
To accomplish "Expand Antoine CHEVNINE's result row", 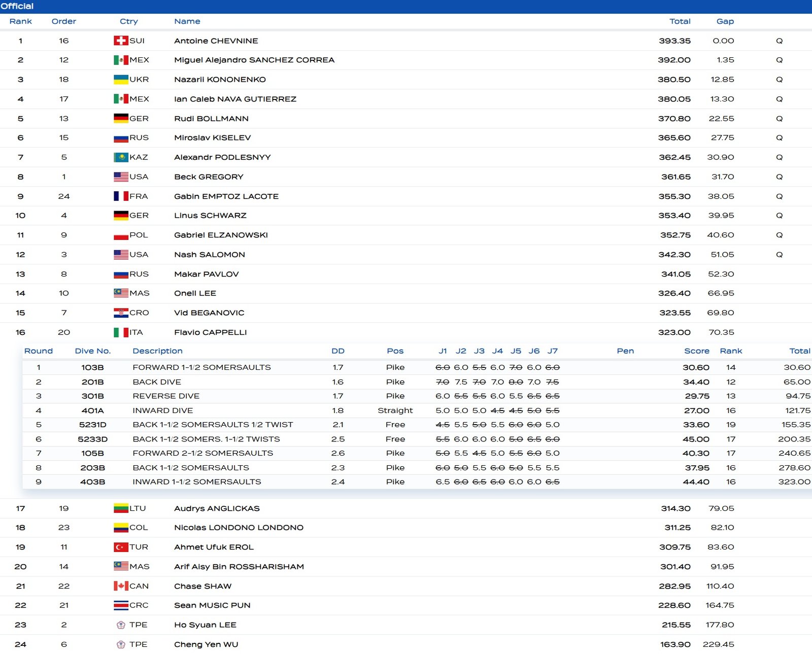I will tap(406, 41).
